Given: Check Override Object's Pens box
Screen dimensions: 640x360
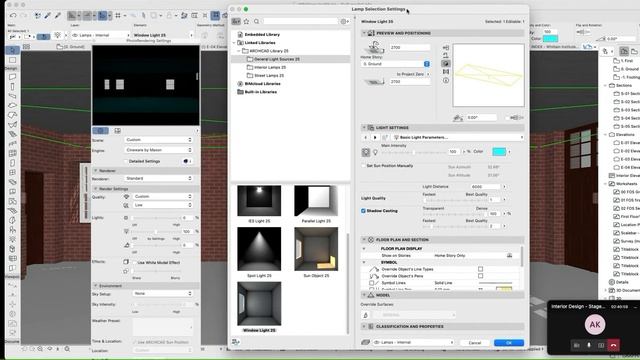Looking at the screenshot, I should 480,276.
